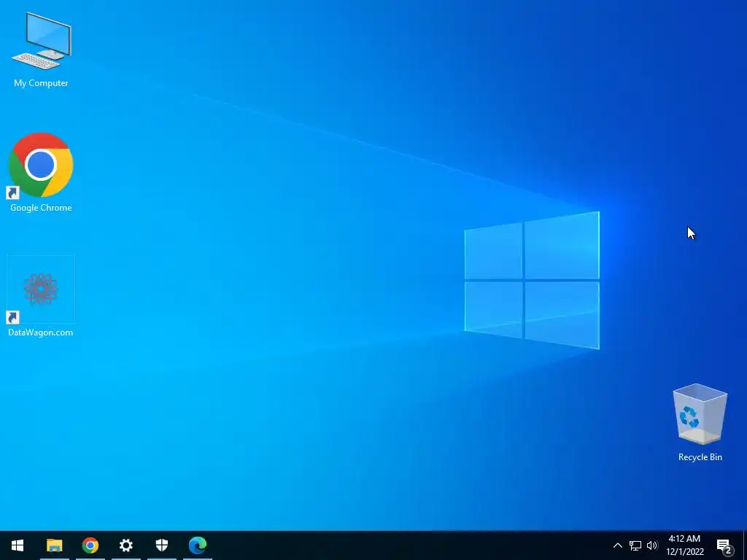Show hidden system tray icons
The width and height of the screenshot is (747, 560).
coord(617,545)
